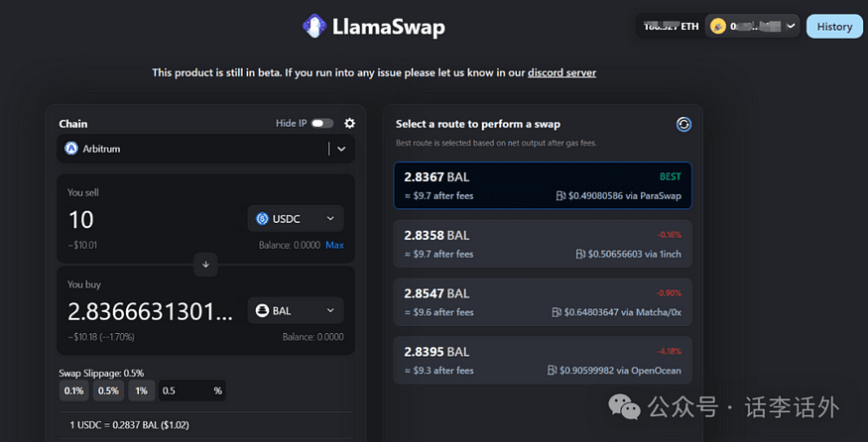Click the LlamaSwap logo icon
This screenshot has height=442, width=868.
coord(314,26)
